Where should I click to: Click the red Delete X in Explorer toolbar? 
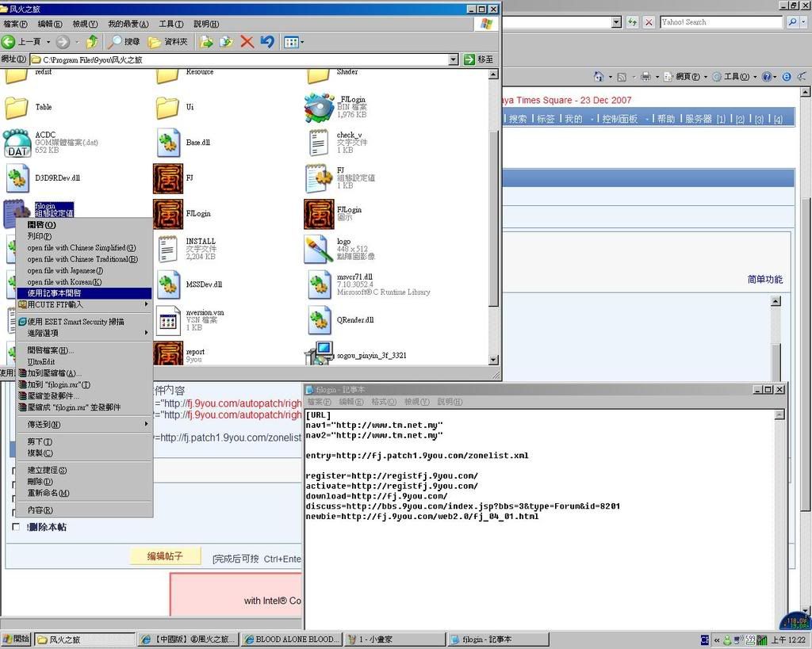pos(247,42)
